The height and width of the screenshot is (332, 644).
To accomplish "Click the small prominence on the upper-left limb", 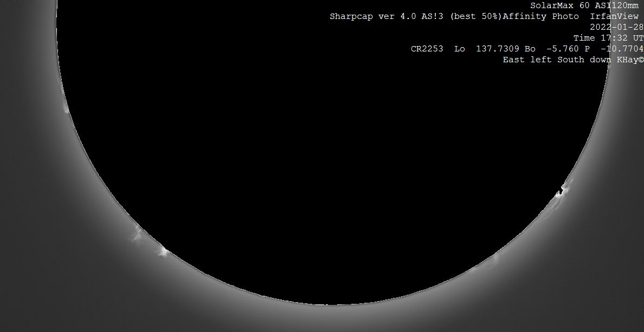I will coord(66,109).
